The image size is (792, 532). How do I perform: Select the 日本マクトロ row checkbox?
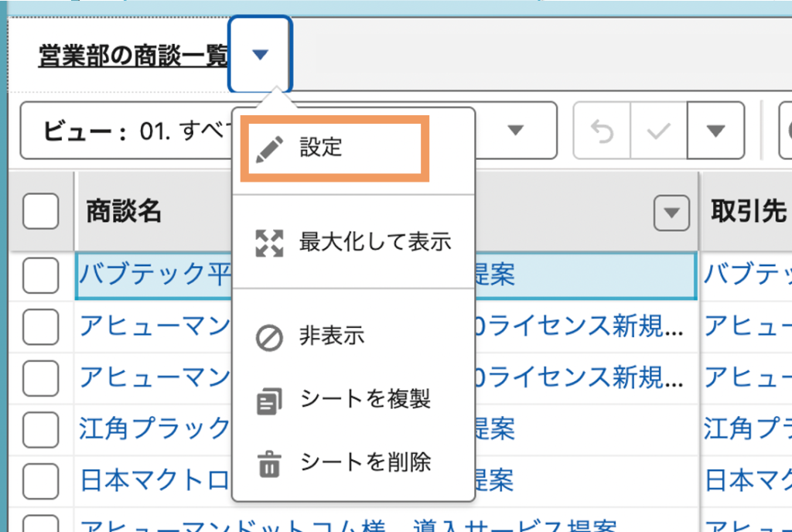click(41, 481)
